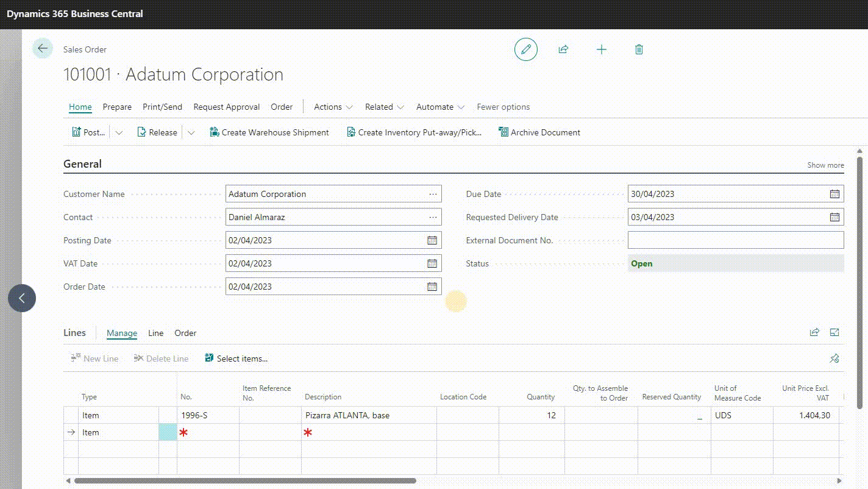Expand Lines section to full page
This screenshot has height=489, width=868.
point(834,332)
